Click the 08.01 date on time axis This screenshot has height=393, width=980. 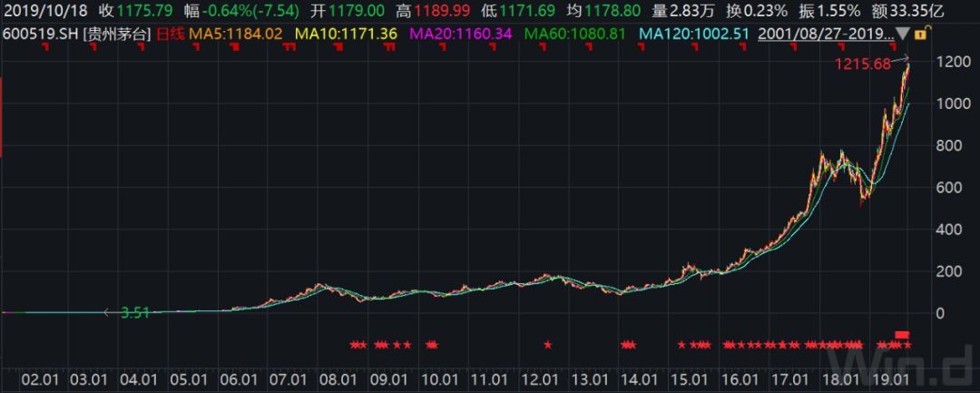(x=338, y=379)
